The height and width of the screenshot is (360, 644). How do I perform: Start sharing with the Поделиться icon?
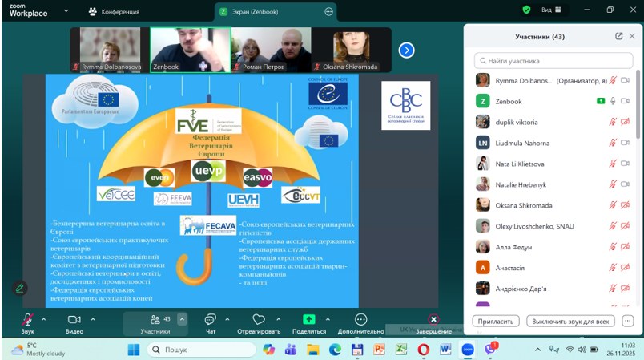309,319
